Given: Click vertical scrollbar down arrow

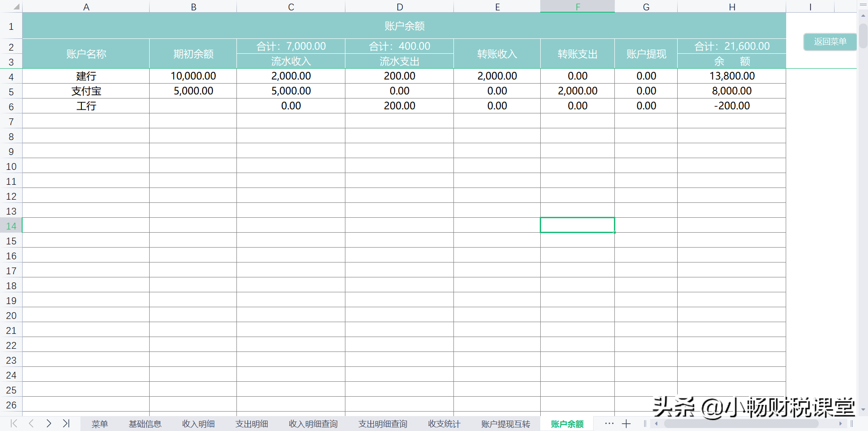Looking at the screenshot, I should (x=863, y=410).
